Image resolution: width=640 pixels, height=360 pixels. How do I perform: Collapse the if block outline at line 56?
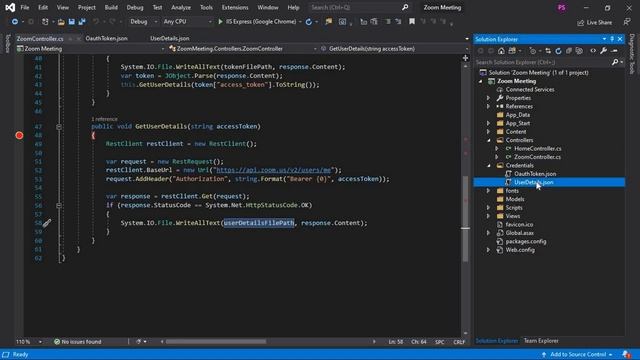click(x=59, y=205)
